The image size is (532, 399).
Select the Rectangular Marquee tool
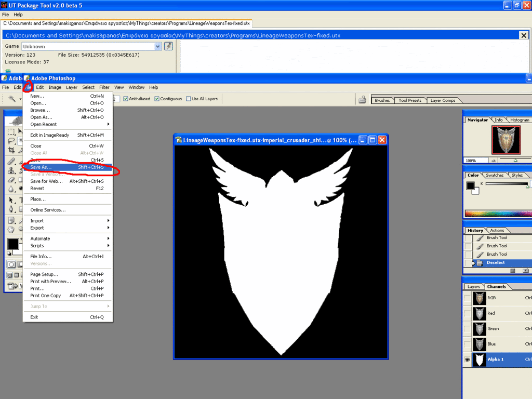[x=11, y=132]
